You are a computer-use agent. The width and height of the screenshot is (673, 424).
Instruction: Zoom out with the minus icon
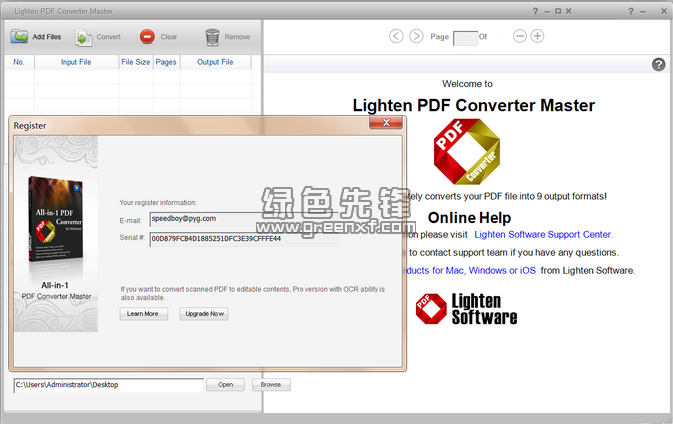point(520,36)
